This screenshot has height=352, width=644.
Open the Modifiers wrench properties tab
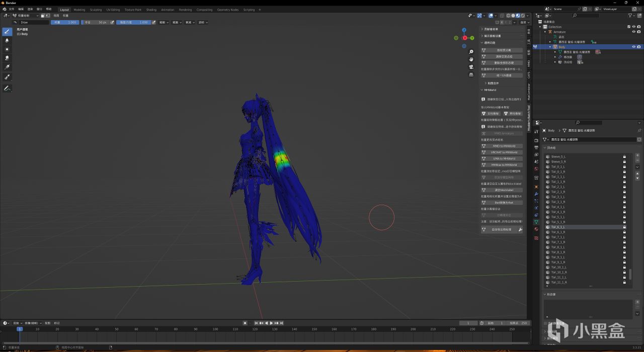pos(536,194)
